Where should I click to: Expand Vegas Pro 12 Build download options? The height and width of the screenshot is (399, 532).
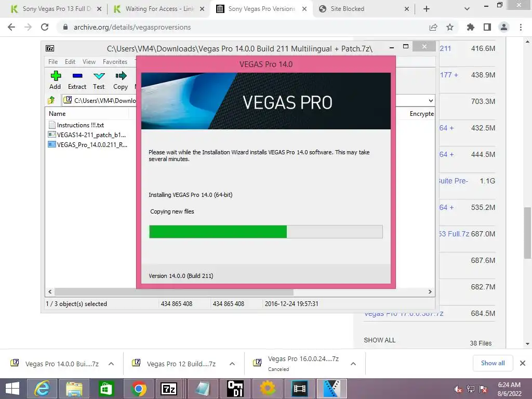(232, 364)
